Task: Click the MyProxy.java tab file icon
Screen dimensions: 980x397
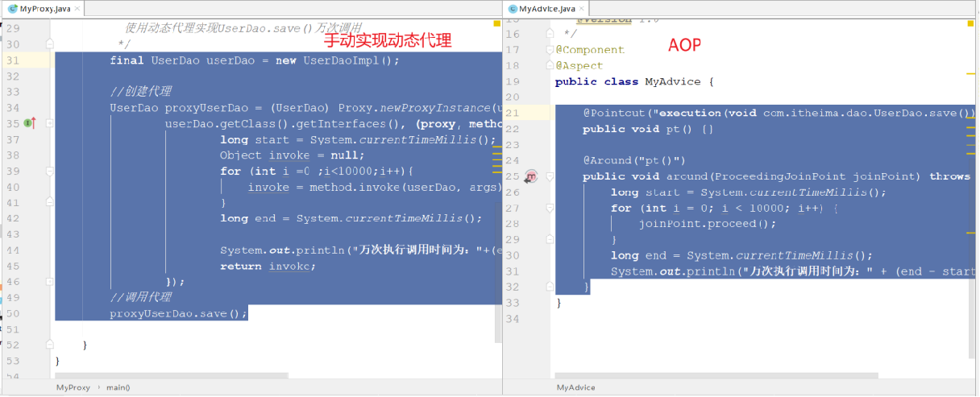Action: pyautogui.click(x=12, y=9)
